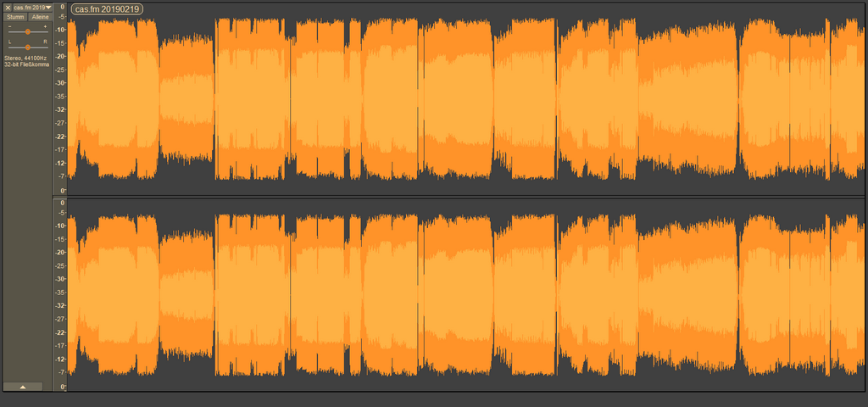This screenshot has width=868, height=407.
Task: Click the '32-bit Fließkomma' format text
Action: (x=27, y=64)
